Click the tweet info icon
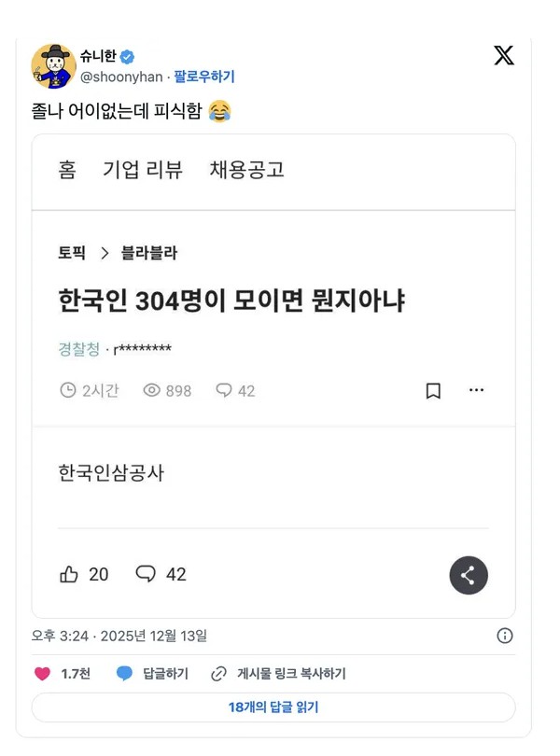 [x=505, y=636]
